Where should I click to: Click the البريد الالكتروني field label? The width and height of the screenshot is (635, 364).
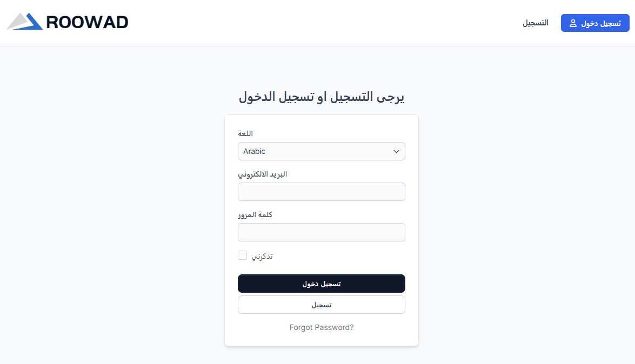262,174
